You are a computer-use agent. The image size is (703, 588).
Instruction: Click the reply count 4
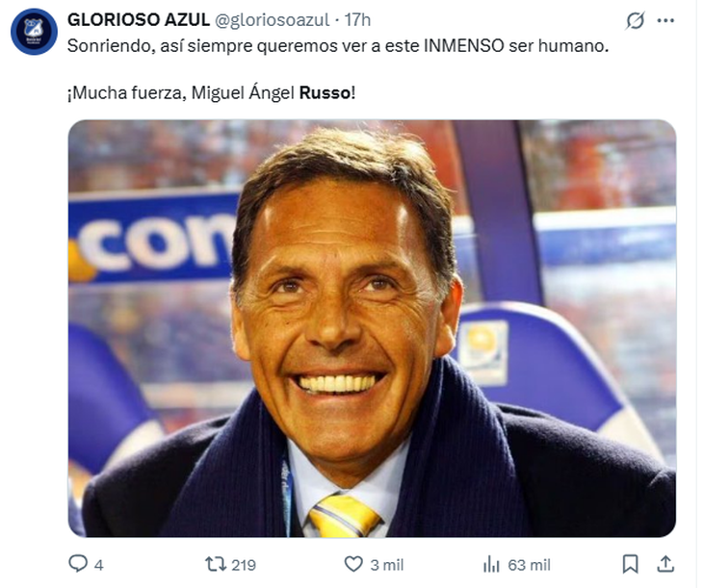coord(98,565)
